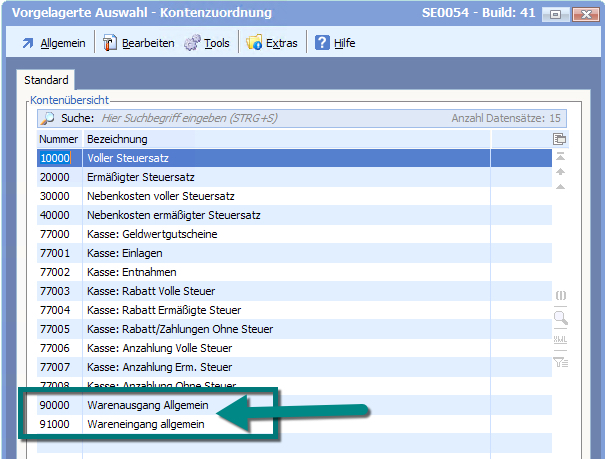Viewport: 605px width, 459px height.
Task: Click the XML export icon in sidebar
Action: click(560, 340)
